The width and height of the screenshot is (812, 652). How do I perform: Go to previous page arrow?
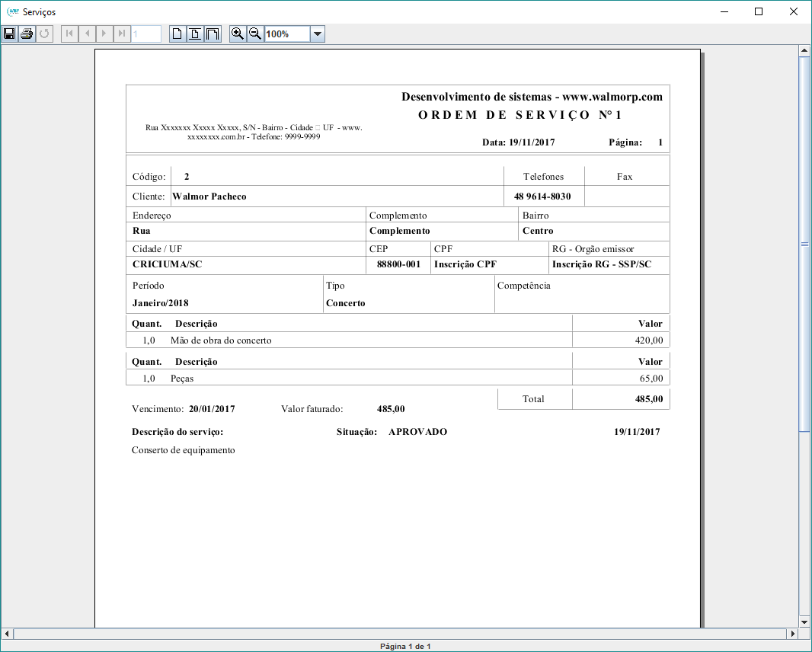tap(87, 34)
